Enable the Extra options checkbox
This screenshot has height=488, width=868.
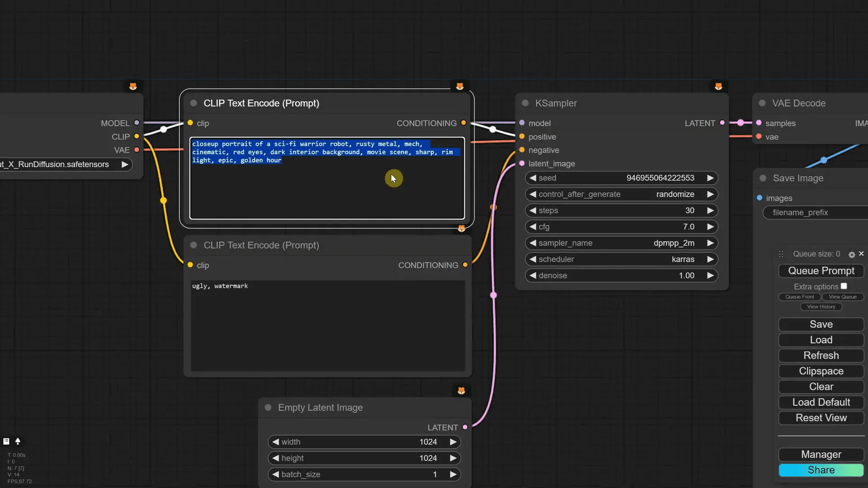click(x=844, y=286)
